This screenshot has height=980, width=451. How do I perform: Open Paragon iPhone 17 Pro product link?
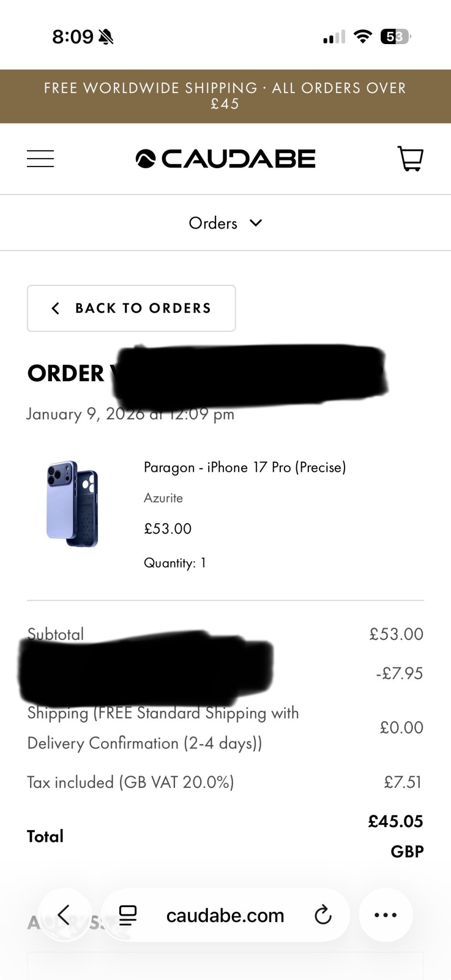(x=245, y=467)
